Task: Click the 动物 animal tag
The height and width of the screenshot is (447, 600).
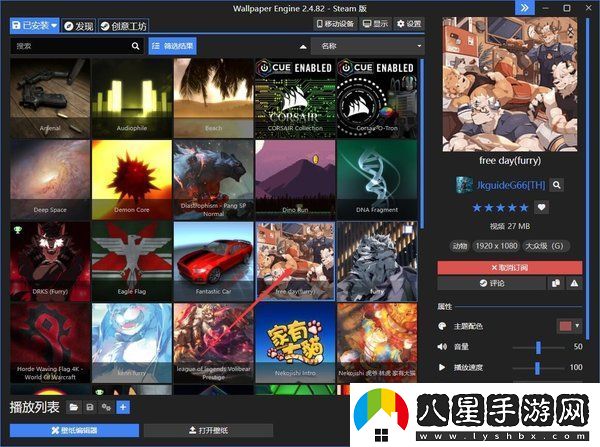Action: (460, 246)
